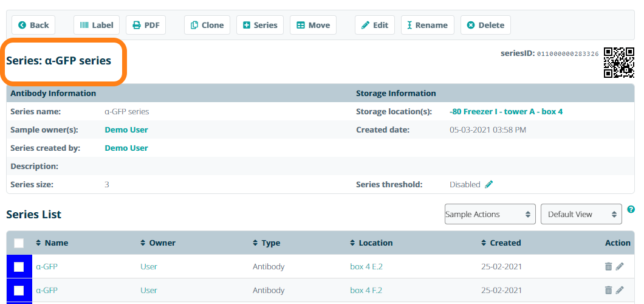Open the Sample Actions dropdown
The height and width of the screenshot is (304, 644).
490,214
